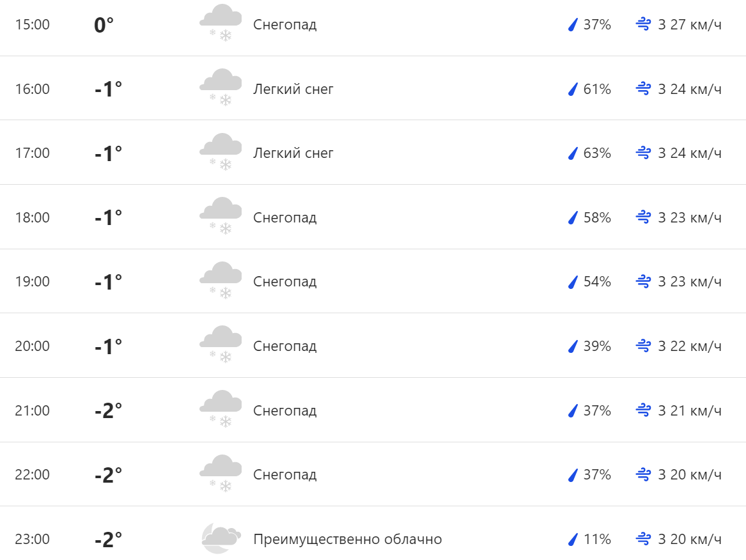Select the 22:00 hourly forecast time
The image size is (746, 560).
[33, 475]
